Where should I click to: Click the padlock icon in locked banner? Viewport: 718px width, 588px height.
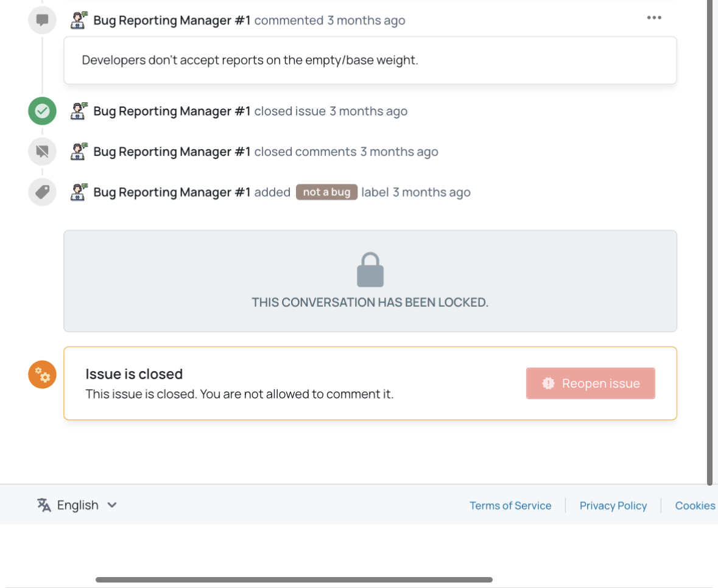370,270
